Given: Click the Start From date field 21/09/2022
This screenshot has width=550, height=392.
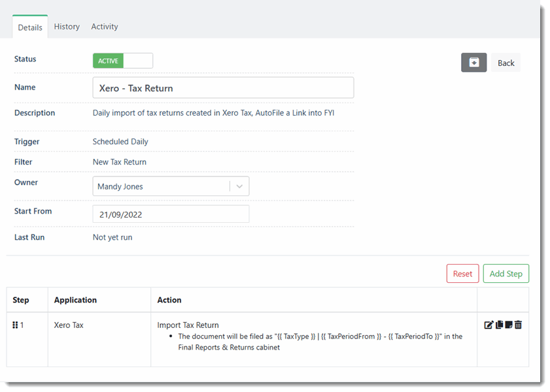Looking at the screenshot, I should coord(171,214).
